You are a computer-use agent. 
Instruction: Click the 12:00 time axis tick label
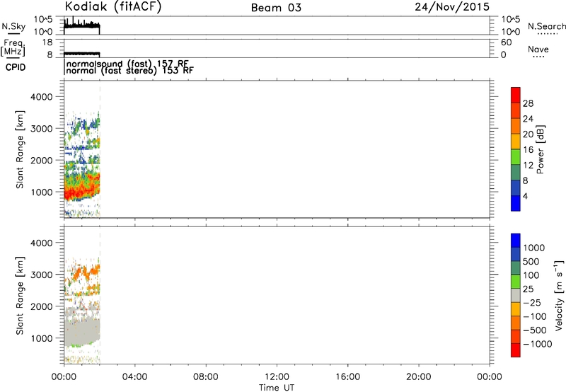pos(277,377)
